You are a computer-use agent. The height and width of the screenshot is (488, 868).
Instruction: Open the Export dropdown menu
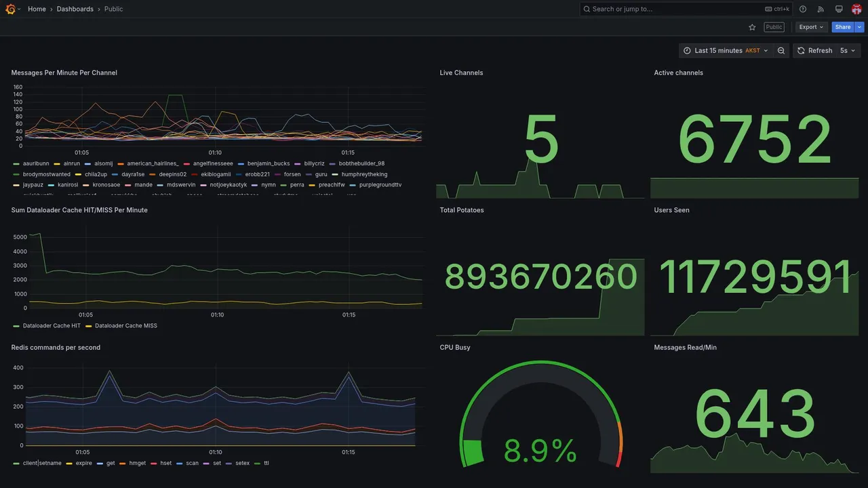pos(812,27)
